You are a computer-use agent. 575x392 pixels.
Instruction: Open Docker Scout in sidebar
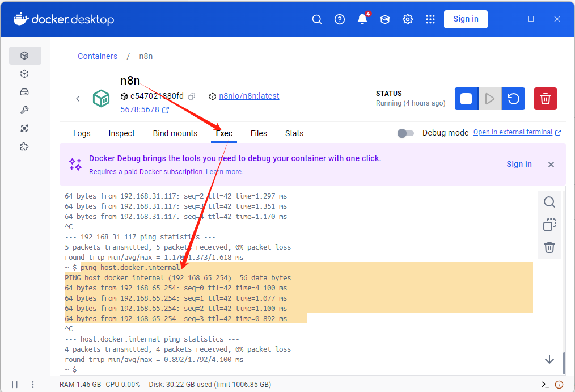[24, 128]
